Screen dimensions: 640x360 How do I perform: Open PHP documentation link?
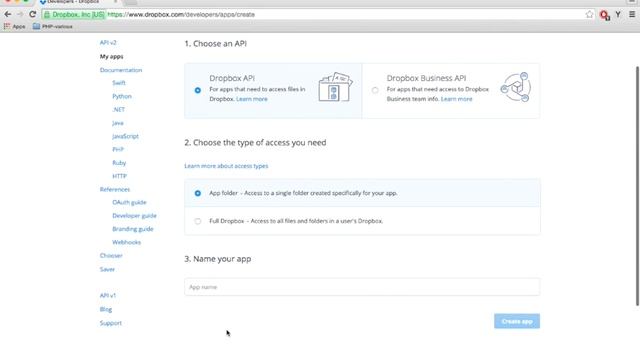[118, 149]
